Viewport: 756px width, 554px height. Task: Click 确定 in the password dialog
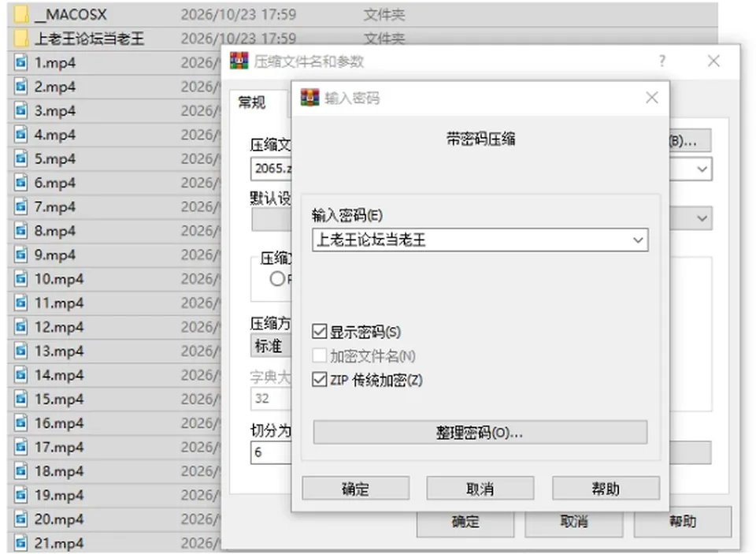pos(356,489)
